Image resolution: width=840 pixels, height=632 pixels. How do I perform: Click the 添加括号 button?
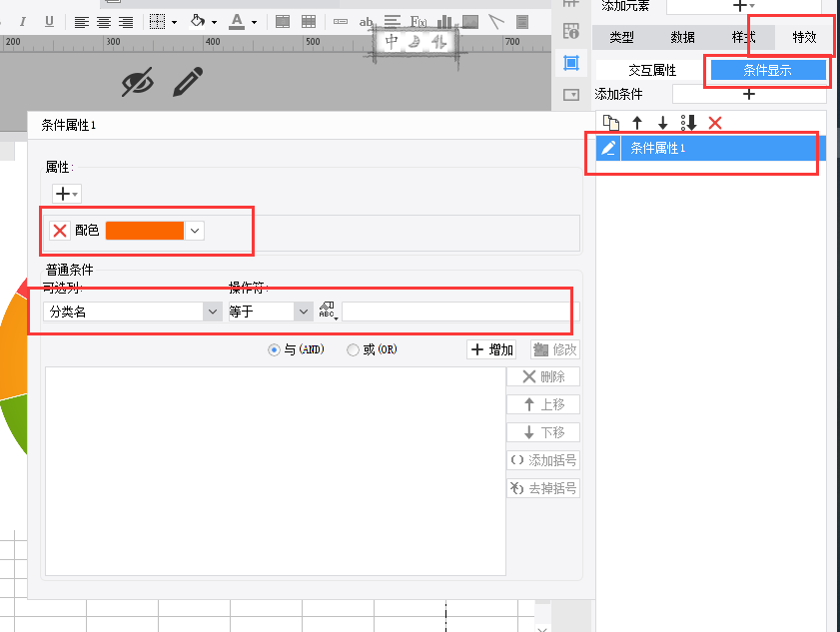coord(543,460)
